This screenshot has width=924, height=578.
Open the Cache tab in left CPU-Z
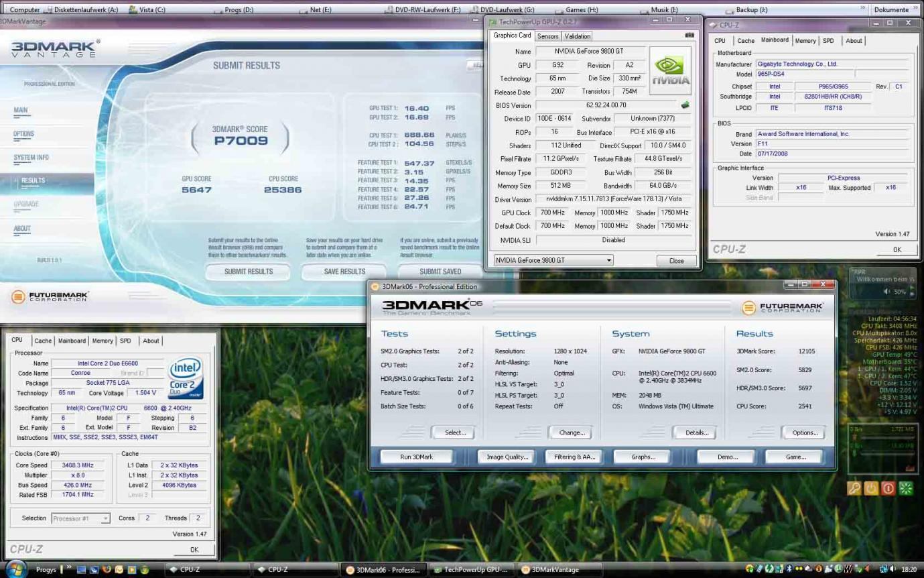[x=43, y=341]
